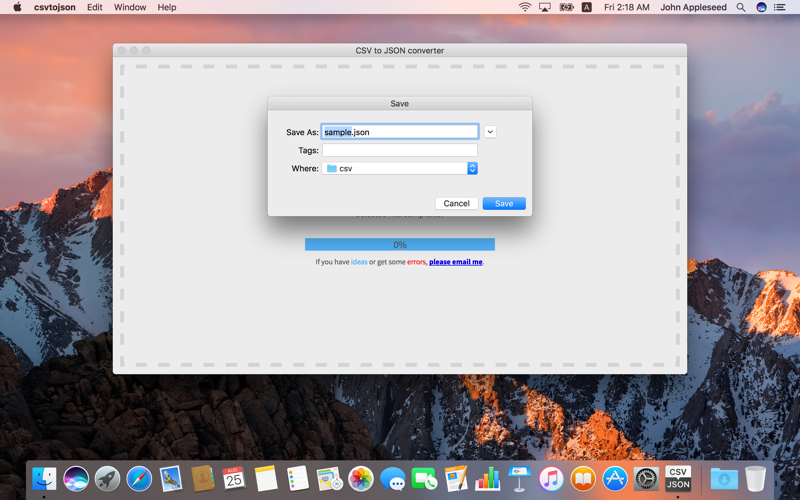Click CSV JSON app icon in Dock

tap(678, 479)
